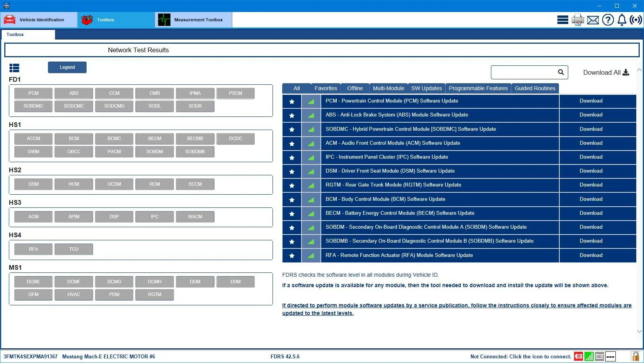
Task: Click the magnifier search icon
Action: 561,72
